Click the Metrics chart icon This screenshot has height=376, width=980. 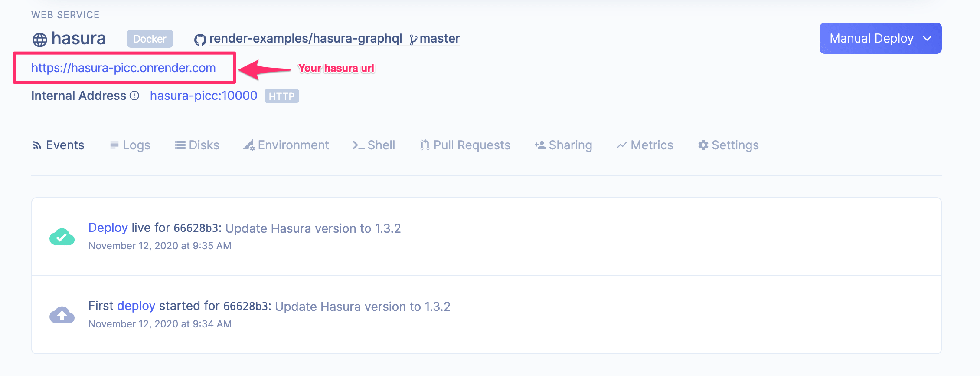point(621,145)
